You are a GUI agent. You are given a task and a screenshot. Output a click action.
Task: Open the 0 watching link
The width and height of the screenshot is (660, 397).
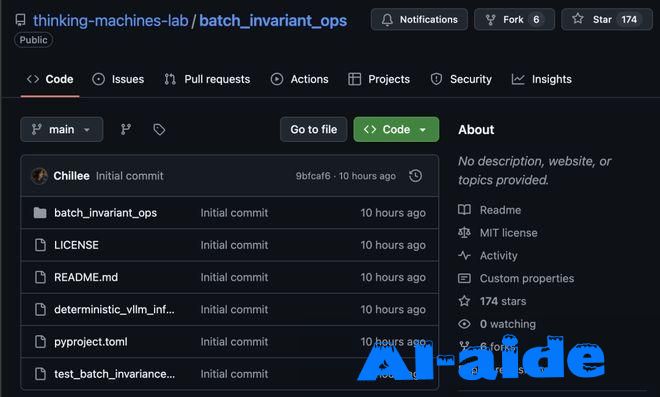pos(508,324)
